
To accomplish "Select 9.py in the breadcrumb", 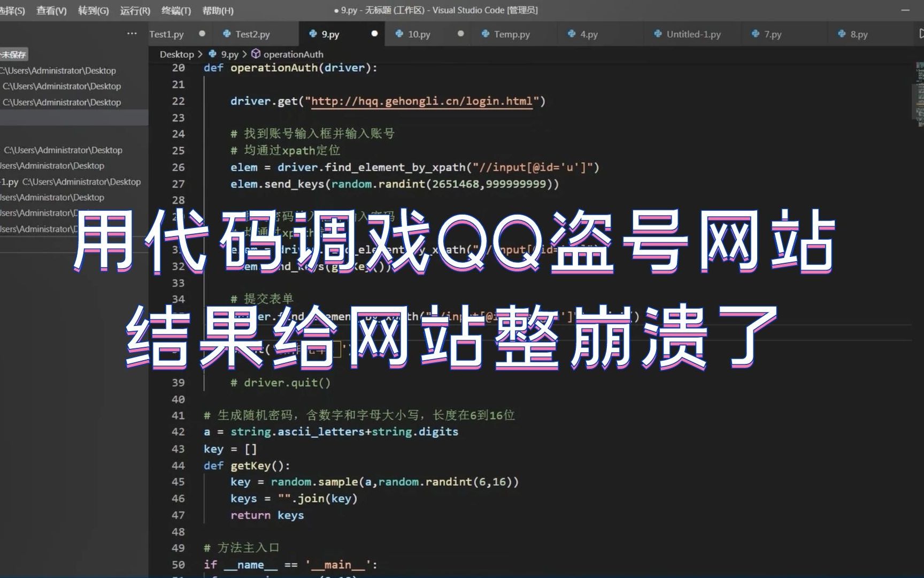I will point(230,54).
